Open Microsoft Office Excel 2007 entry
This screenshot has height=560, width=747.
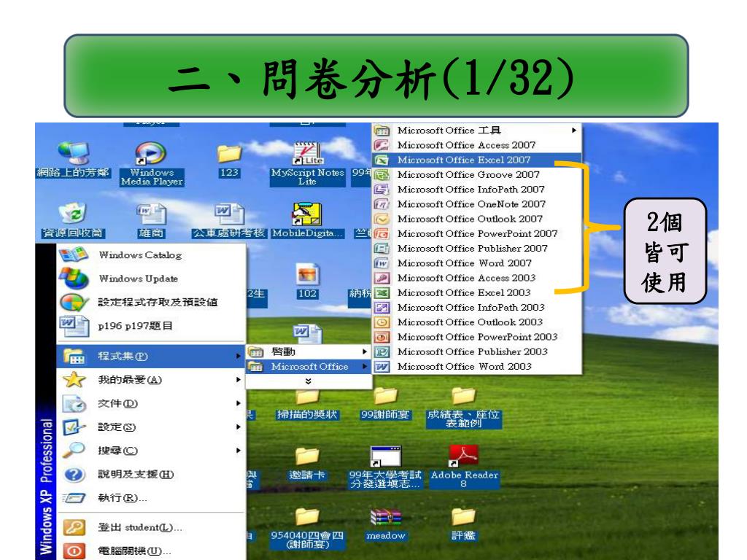pos(476,160)
